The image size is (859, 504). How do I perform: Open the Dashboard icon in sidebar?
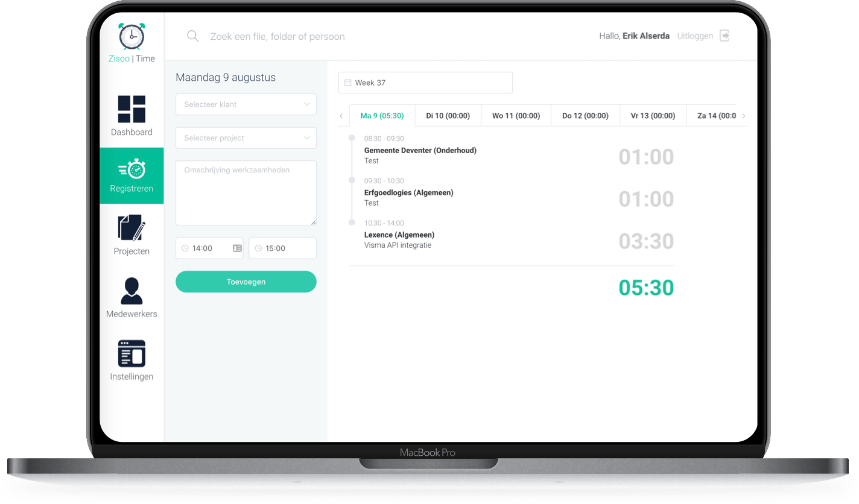pos(132,109)
